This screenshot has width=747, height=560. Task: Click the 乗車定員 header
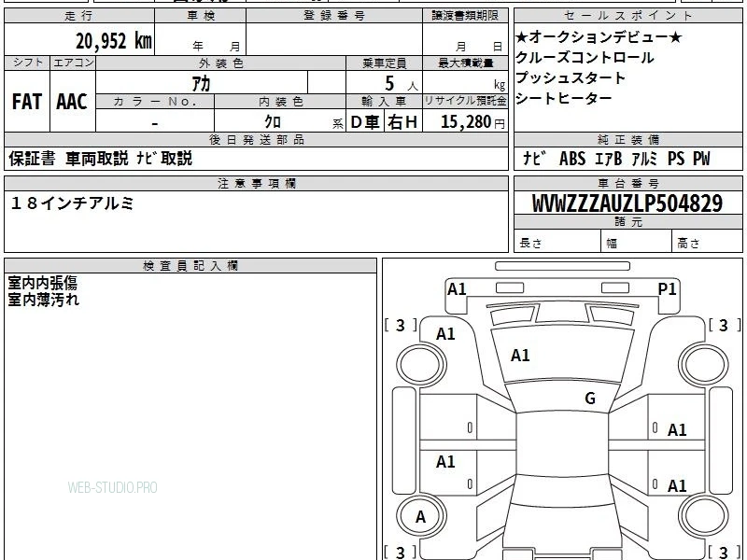pyautogui.click(x=384, y=63)
